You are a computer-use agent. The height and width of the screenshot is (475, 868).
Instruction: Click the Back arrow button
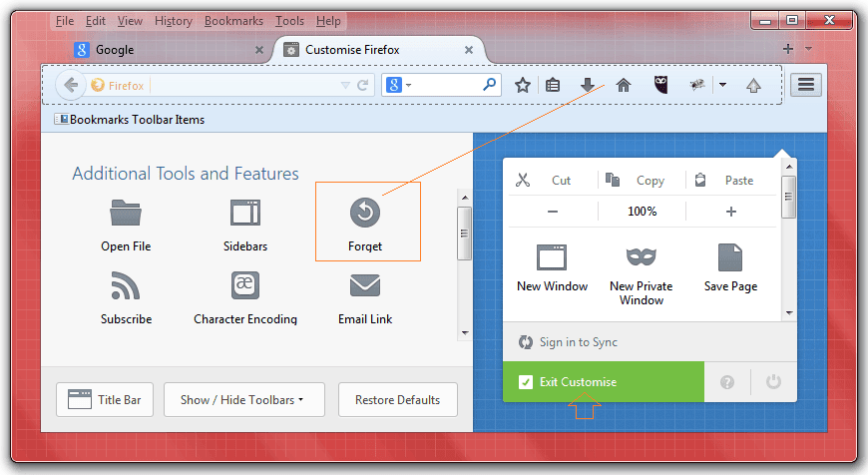click(71, 85)
